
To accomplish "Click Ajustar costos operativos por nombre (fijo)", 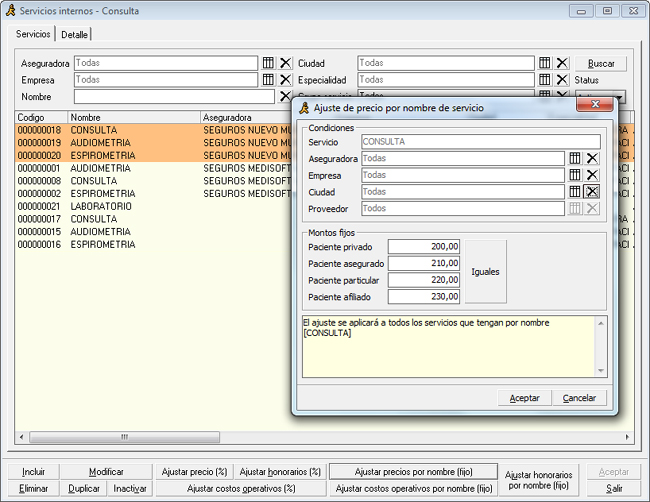I will coord(413,489).
